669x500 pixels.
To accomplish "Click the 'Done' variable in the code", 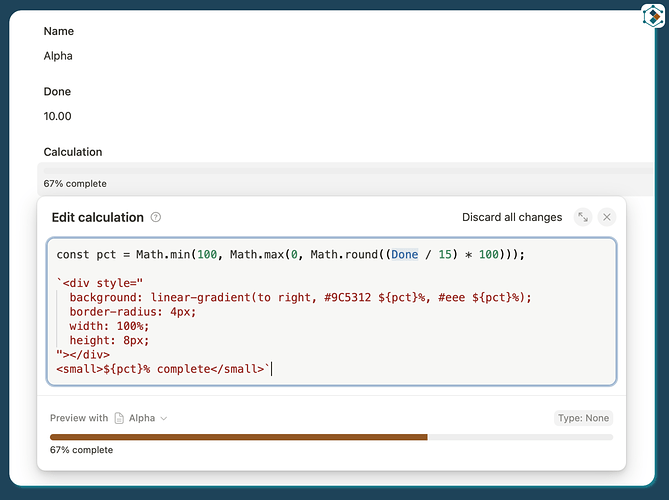I will (x=404, y=255).
